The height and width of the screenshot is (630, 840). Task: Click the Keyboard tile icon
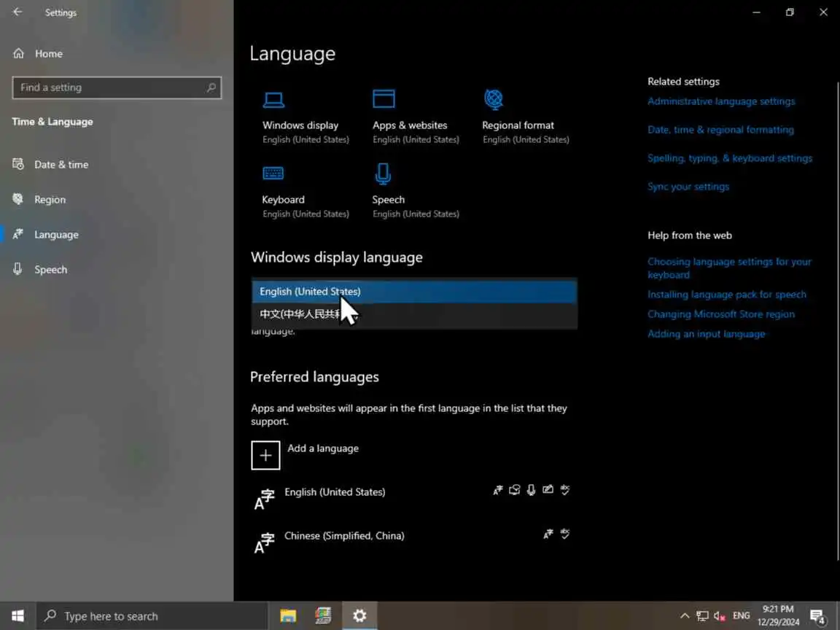(273, 173)
